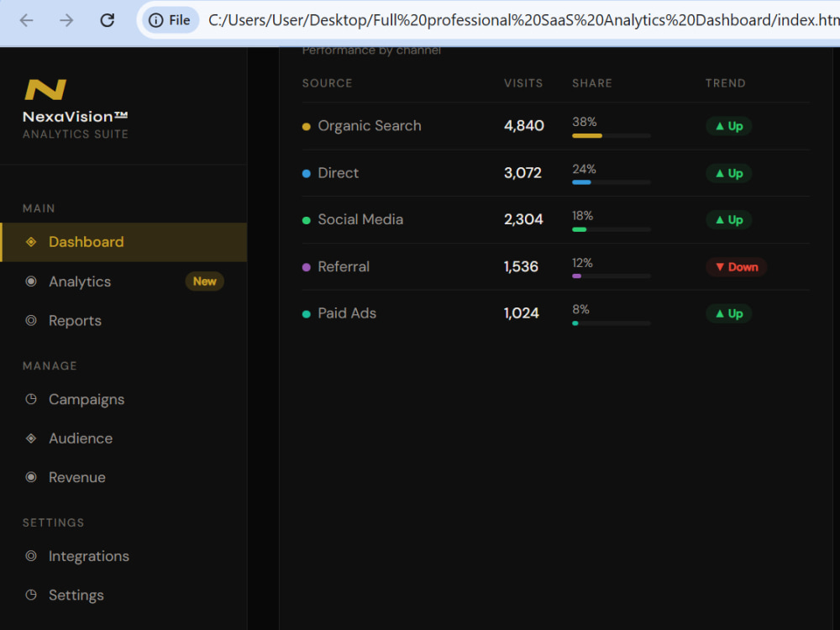Open the Reports menu item
The height and width of the screenshot is (630, 840).
click(x=123, y=320)
